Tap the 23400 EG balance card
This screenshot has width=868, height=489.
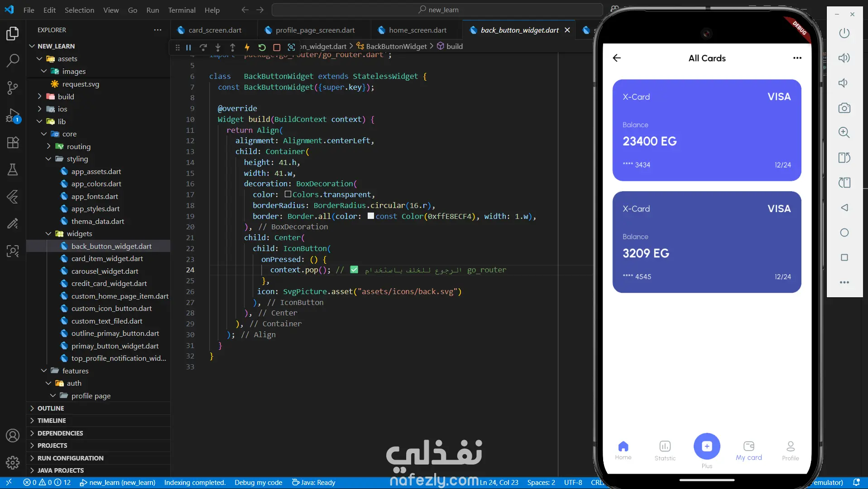point(707,130)
